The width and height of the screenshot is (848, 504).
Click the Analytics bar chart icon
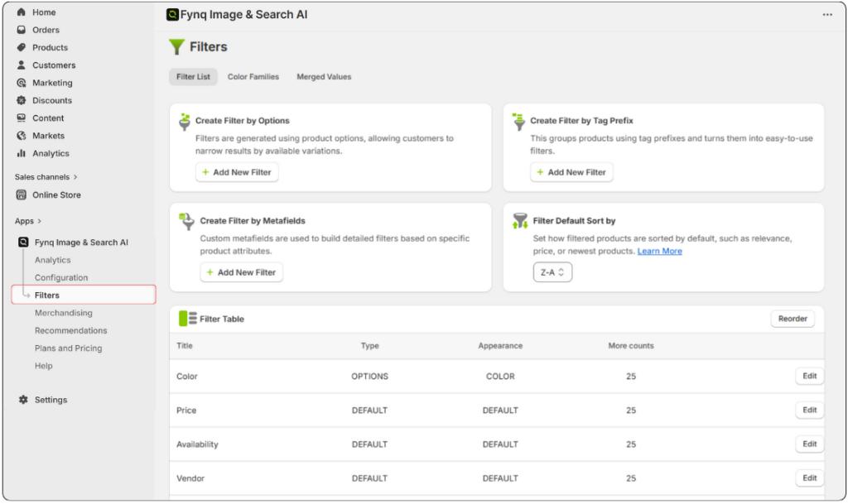pyautogui.click(x=21, y=153)
